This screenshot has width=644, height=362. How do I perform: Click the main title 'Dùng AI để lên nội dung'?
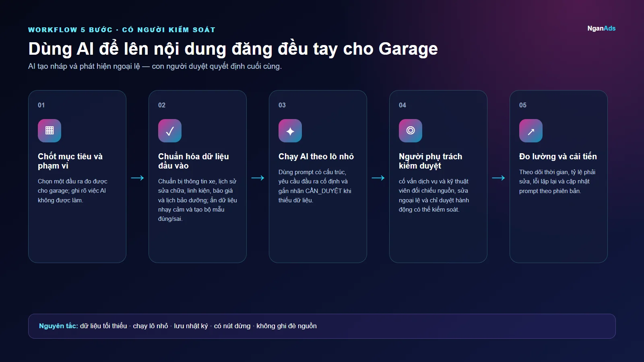[233, 49]
